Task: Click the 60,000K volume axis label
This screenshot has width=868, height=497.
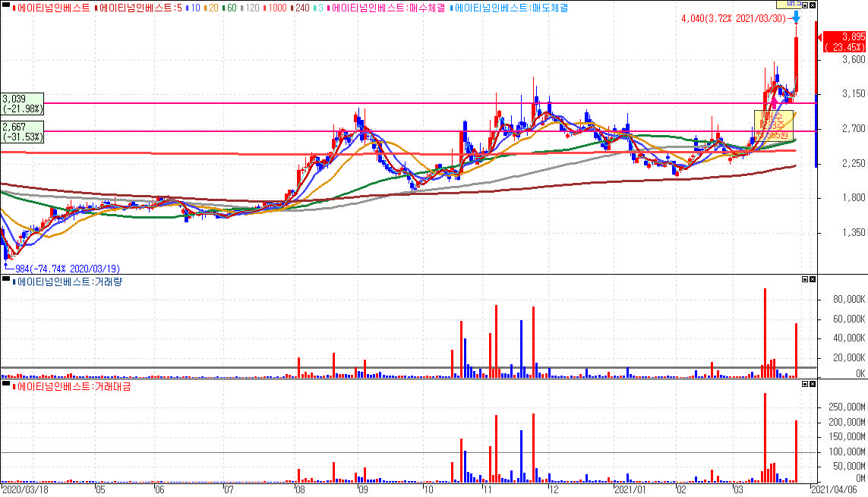Action: pos(848,319)
